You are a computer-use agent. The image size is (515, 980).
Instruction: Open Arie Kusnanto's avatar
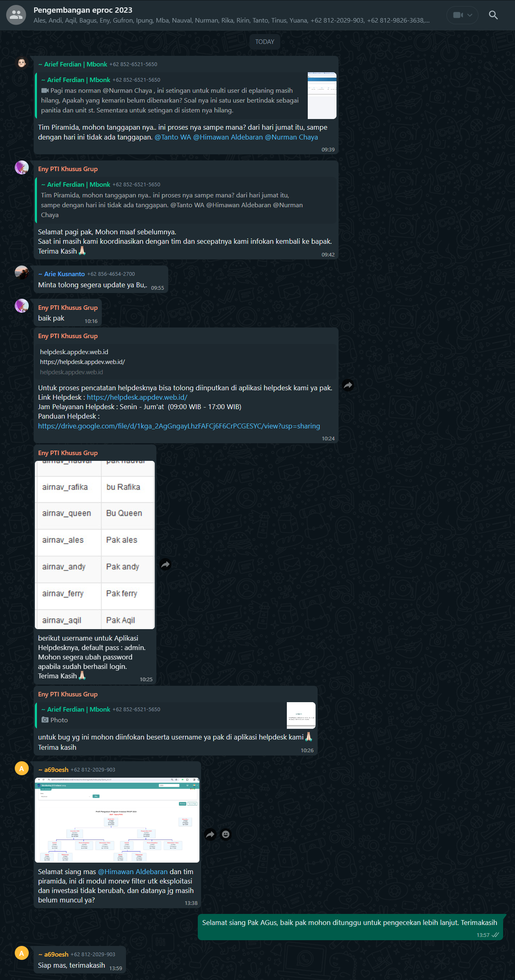pyautogui.click(x=22, y=272)
